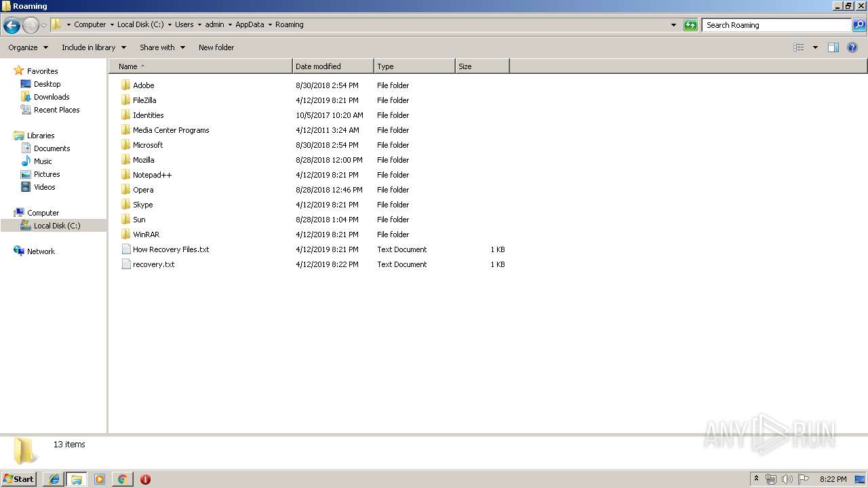Viewport: 868px width, 488px height.
Task: Open Desktop in Favorites
Action: [x=47, y=84]
